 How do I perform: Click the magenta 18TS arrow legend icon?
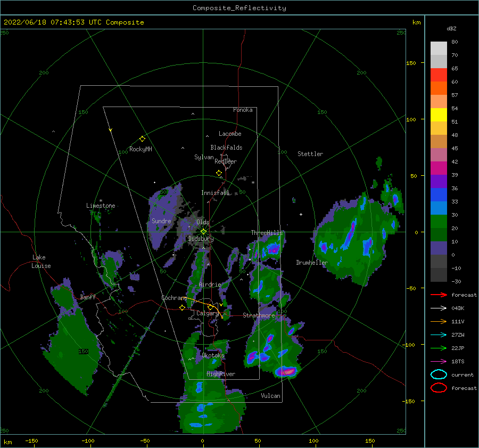439,362
